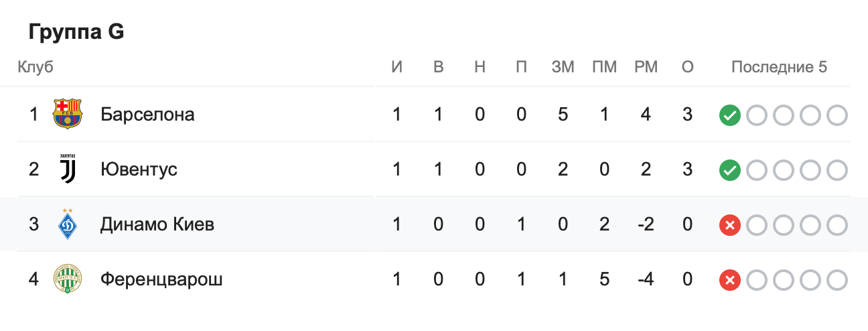The height and width of the screenshot is (331, 868).
Task: Click Barcelona's second empty match circle
Action: click(x=784, y=115)
